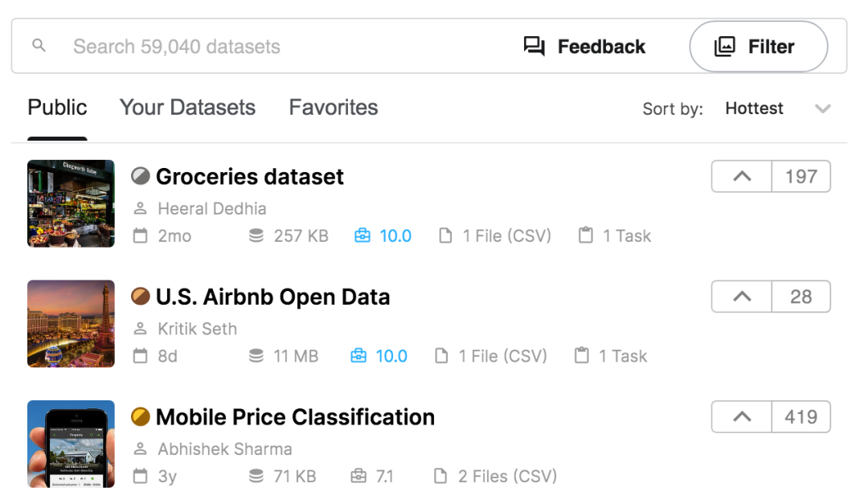Open the Filter panel
The height and width of the screenshot is (500, 868).
click(758, 47)
